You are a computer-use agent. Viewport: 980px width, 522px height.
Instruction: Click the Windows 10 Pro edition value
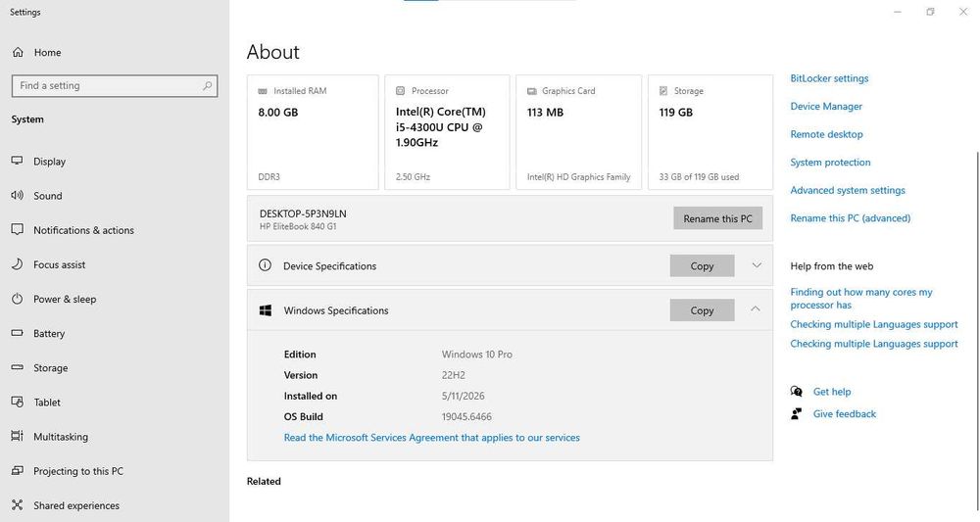tap(477, 354)
